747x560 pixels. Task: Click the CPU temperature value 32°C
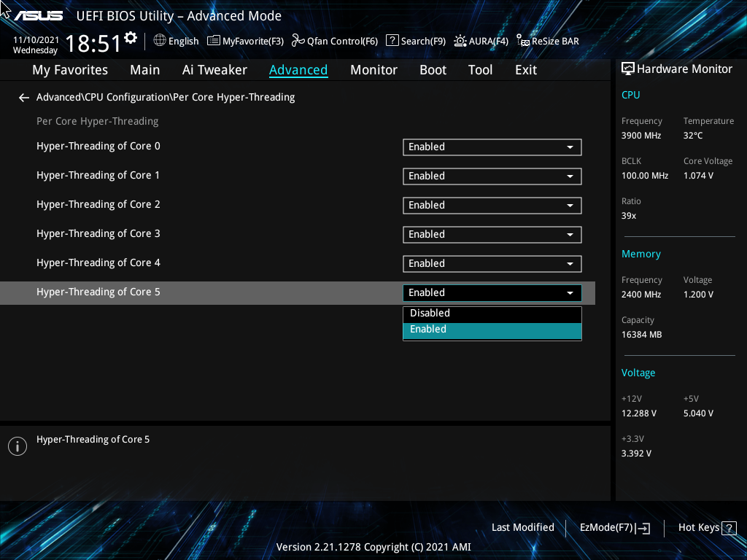coord(693,136)
